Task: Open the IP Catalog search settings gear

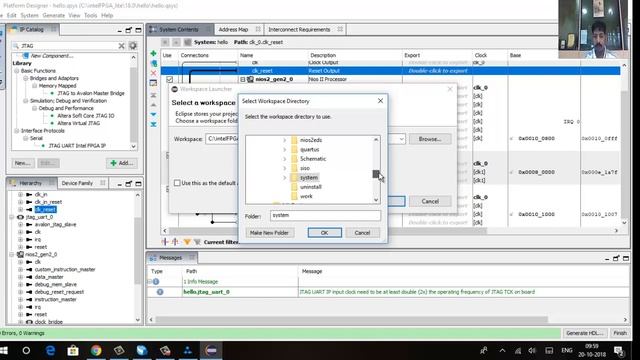Action: (133, 46)
